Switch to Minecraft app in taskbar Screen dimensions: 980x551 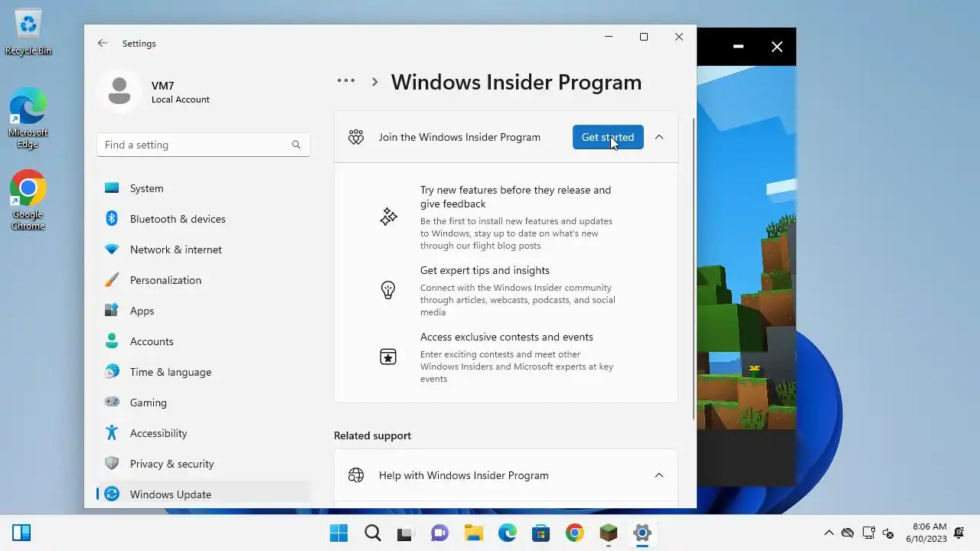tap(608, 533)
